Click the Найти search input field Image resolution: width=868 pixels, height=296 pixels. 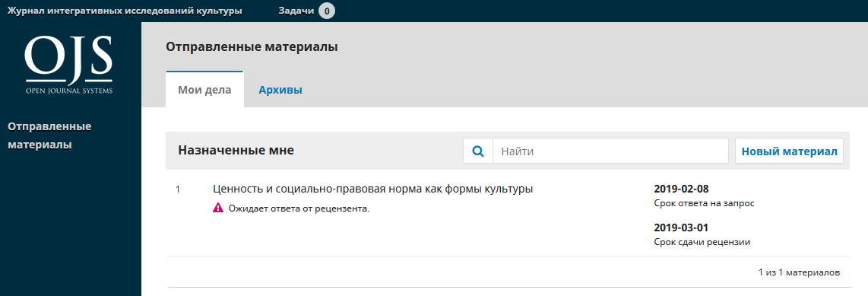[x=610, y=151]
